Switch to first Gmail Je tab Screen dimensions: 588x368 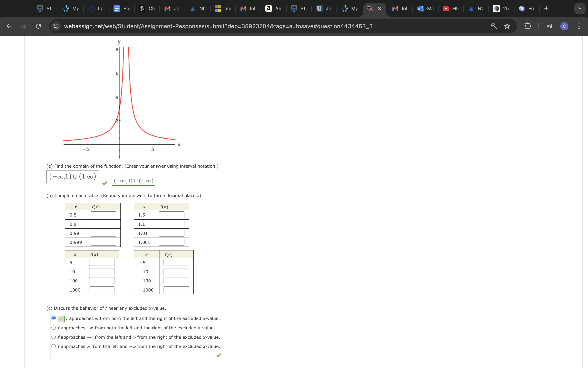172,9
